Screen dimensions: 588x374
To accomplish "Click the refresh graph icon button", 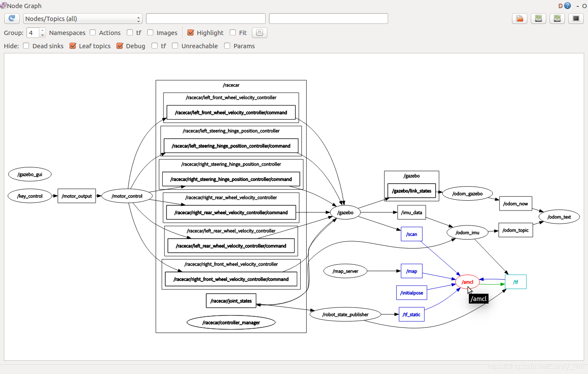I will pos(12,18).
